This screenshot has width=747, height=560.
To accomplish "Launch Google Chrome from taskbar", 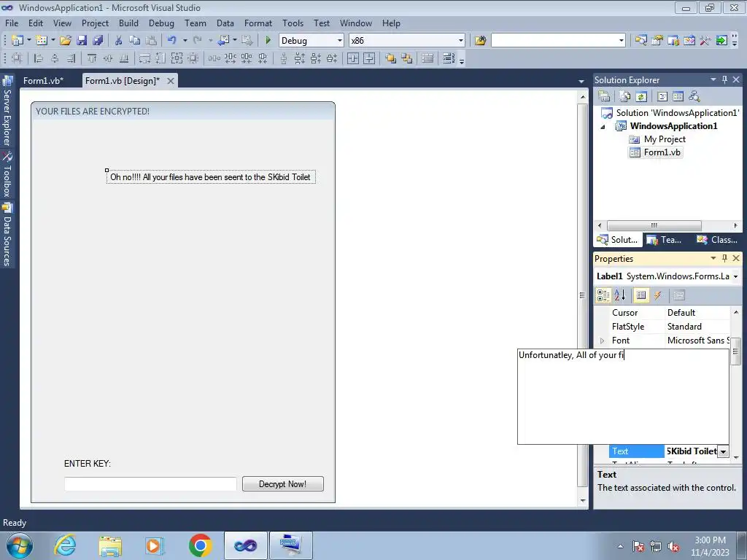I will [x=200, y=545].
